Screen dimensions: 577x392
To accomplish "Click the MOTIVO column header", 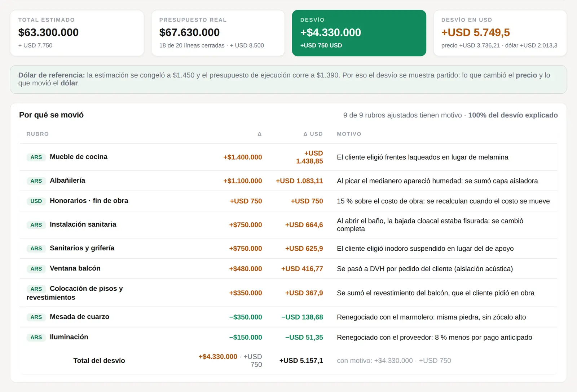I will 349,134.
